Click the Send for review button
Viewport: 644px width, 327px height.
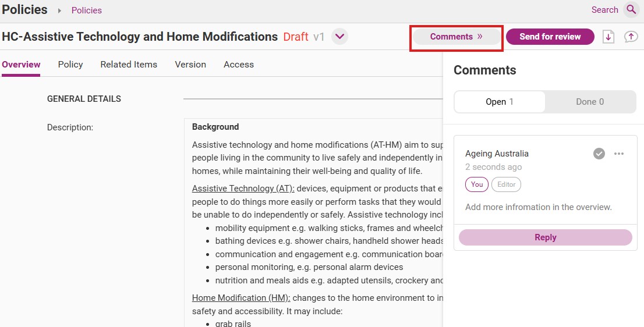coord(550,37)
